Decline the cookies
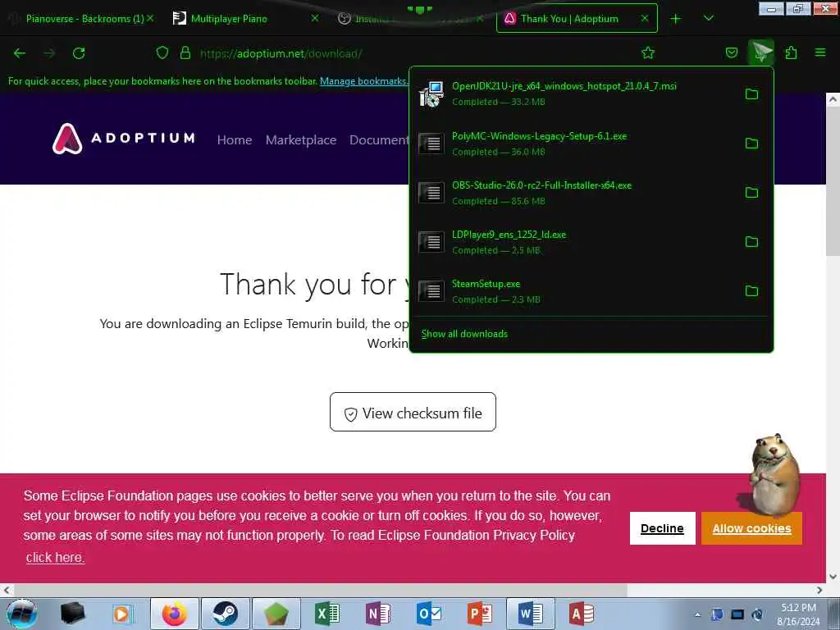 (662, 528)
